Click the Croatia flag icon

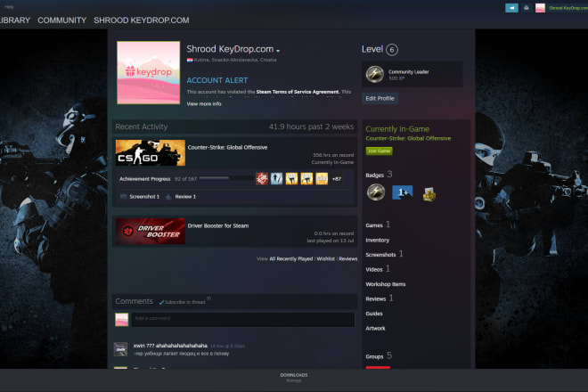click(190, 60)
